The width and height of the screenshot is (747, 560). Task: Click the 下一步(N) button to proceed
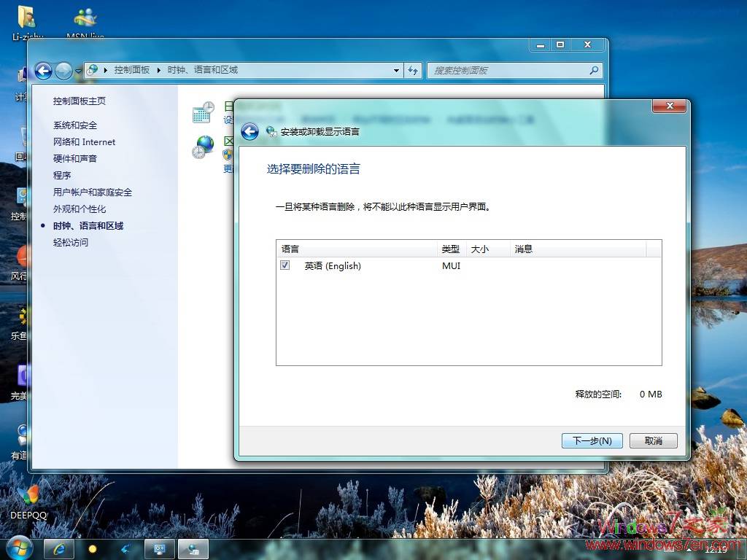(592, 440)
